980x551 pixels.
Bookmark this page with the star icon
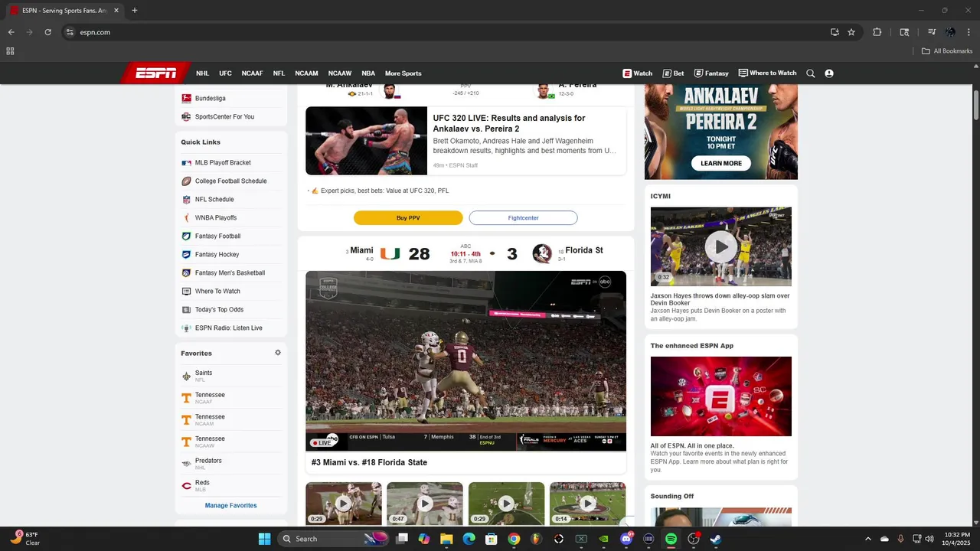point(851,32)
